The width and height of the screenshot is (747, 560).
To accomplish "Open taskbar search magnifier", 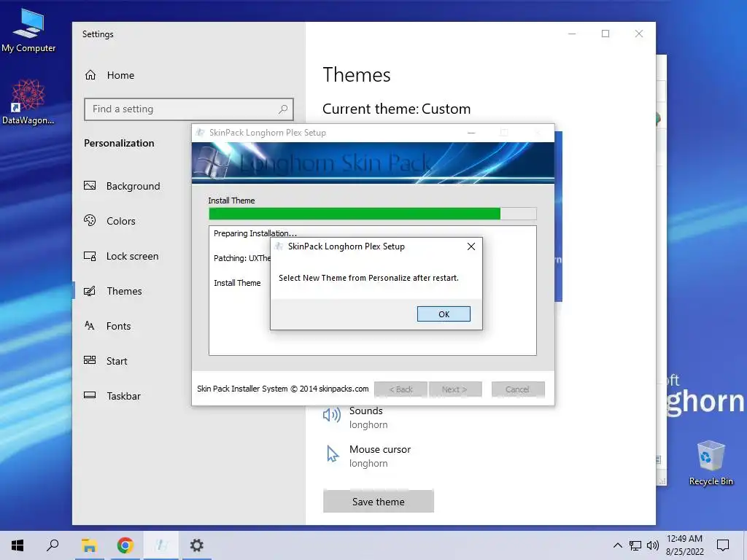I will tap(53, 545).
